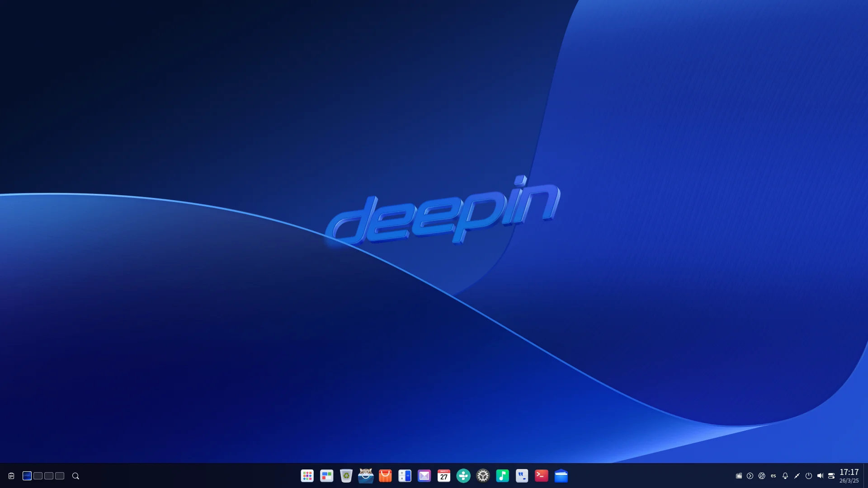This screenshot has width=868, height=488.
Task: Show desktop via the strip right of the clock
Action: click(866, 476)
